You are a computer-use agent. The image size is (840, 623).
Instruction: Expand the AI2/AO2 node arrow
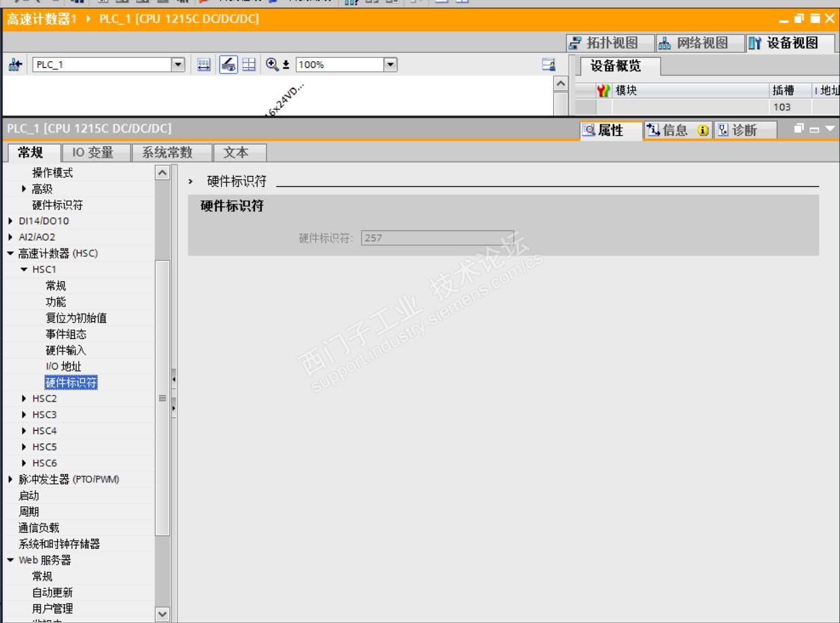10,237
